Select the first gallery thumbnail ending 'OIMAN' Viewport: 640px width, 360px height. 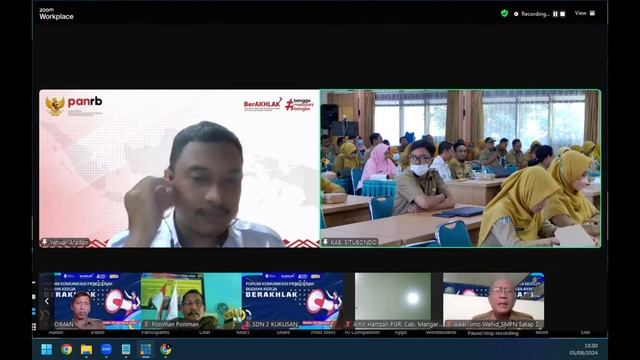tap(90, 301)
